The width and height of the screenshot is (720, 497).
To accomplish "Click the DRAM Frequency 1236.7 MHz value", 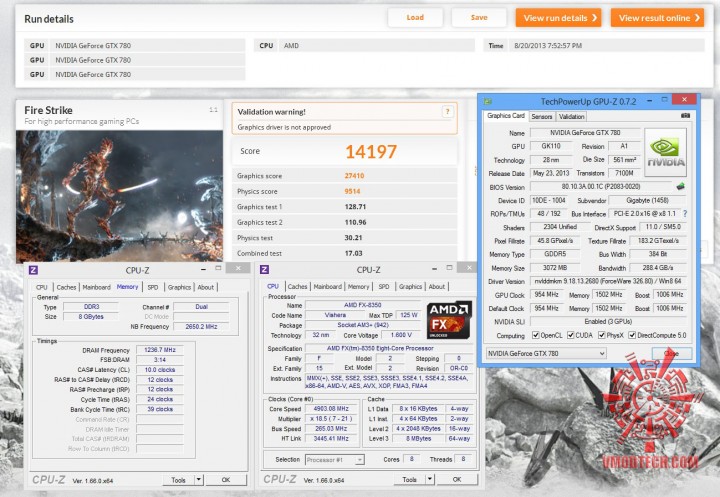I will pos(160,350).
